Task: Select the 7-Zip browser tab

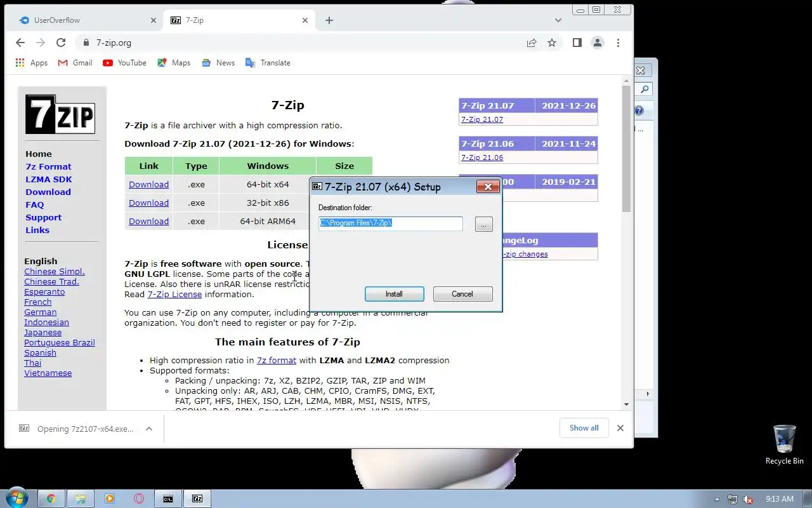Action: pos(239,20)
